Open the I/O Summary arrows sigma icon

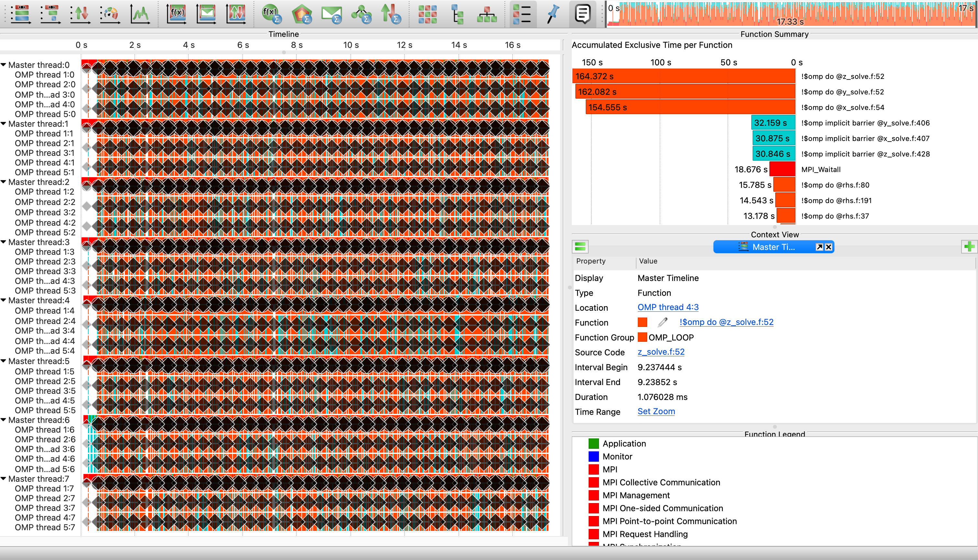coord(391,14)
